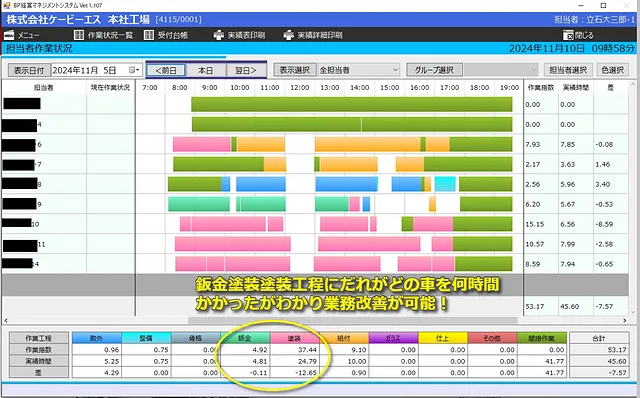Click the long green bar in first row
640x398 pixels.
click(351, 104)
